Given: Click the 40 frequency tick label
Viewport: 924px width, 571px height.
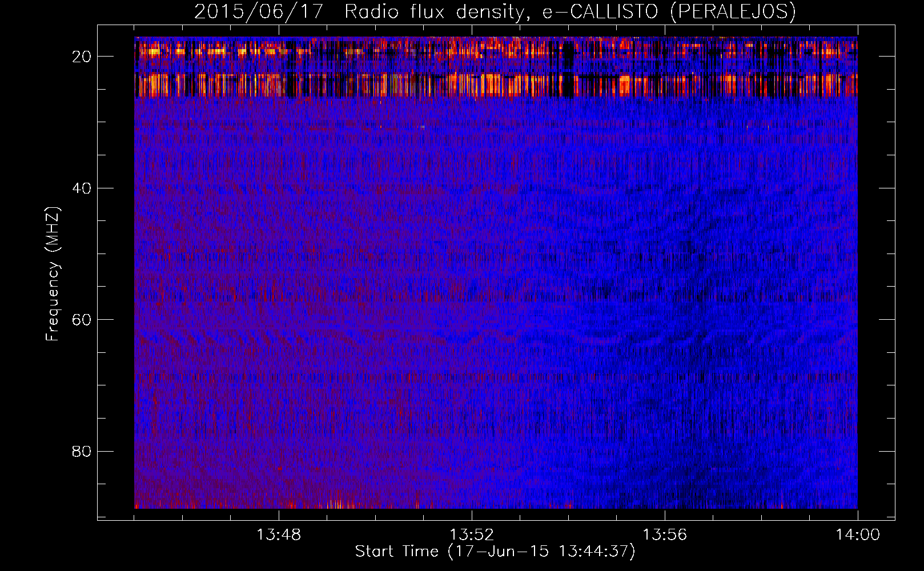Looking at the screenshot, I should [x=82, y=188].
